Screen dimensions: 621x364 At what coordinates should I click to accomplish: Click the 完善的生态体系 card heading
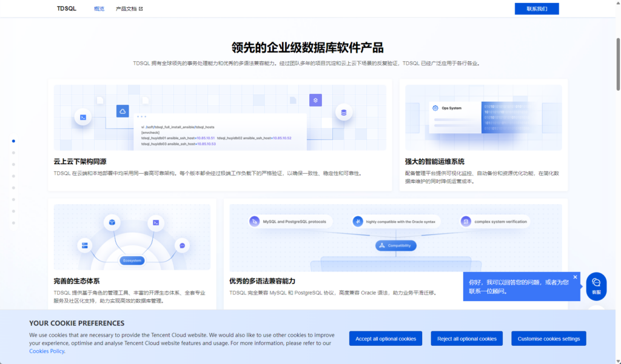(x=76, y=281)
